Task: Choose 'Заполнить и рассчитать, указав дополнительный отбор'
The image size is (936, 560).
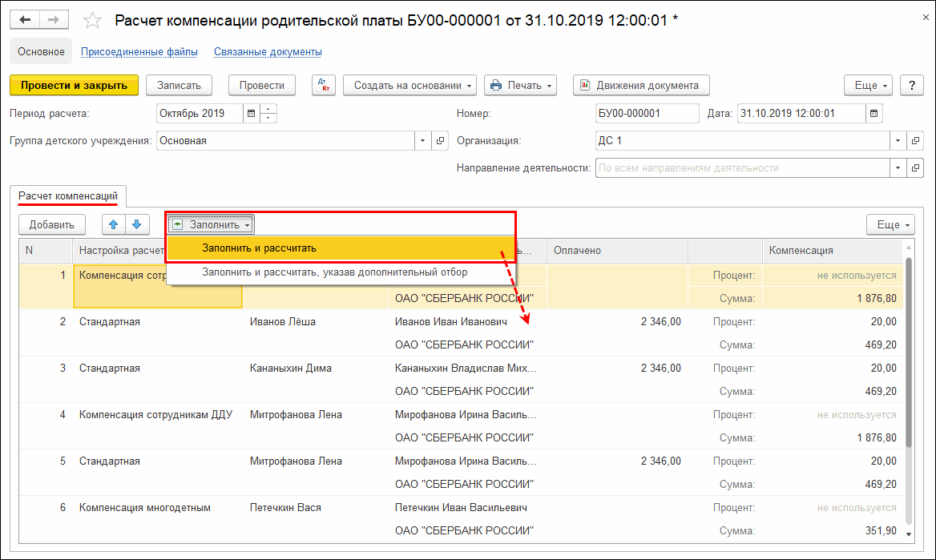Action: [x=334, y=272]
